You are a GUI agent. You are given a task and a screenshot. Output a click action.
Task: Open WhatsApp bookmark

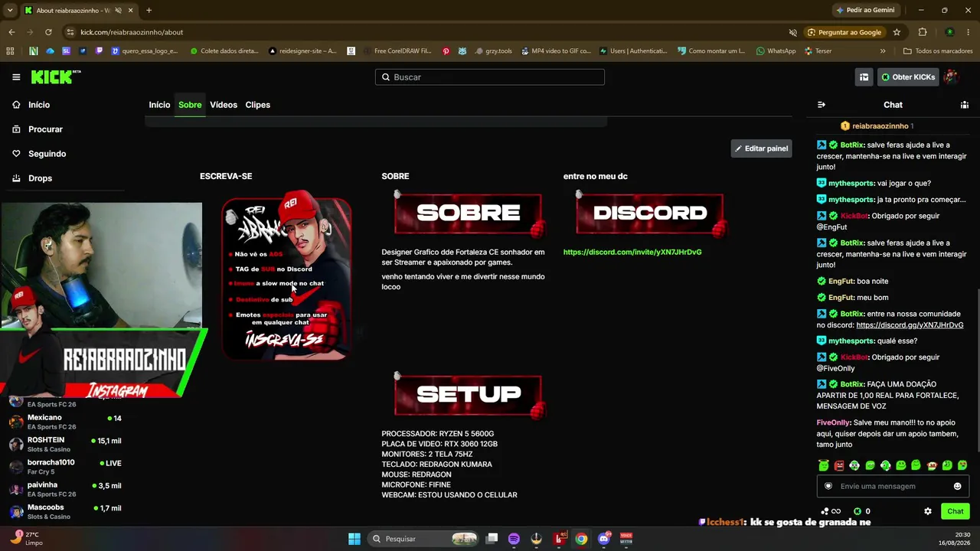776,51
